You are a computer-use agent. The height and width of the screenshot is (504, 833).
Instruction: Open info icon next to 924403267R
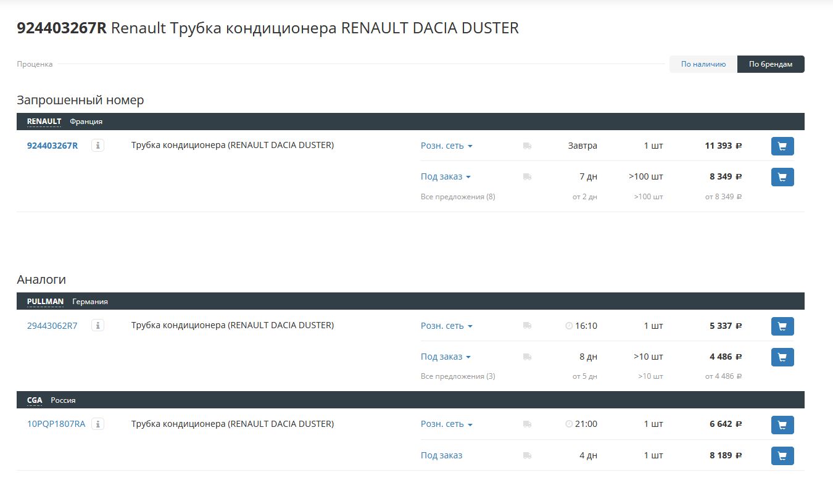coord(97,146)
